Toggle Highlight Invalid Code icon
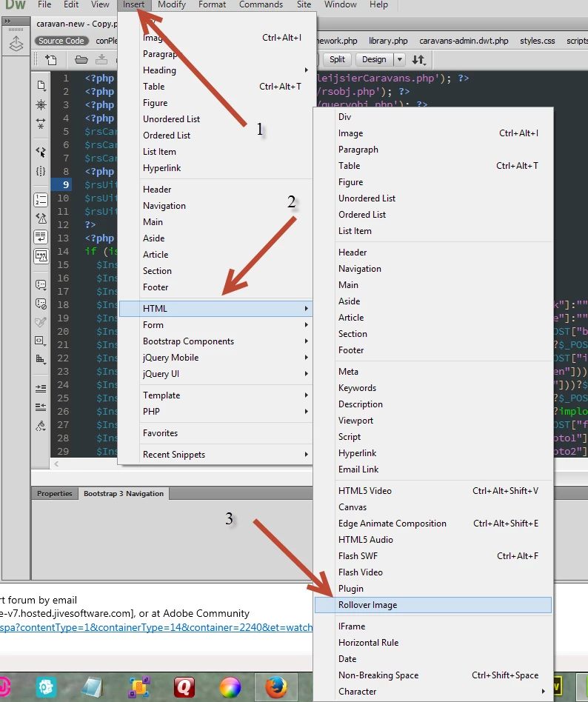The image size is (588, 702). (x=41, y=218)
